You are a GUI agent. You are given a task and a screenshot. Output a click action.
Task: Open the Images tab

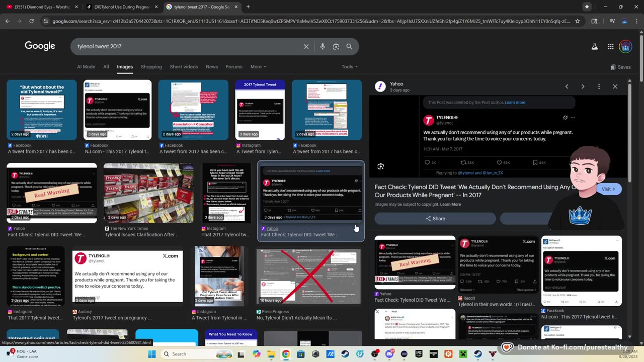pos(125,67)
